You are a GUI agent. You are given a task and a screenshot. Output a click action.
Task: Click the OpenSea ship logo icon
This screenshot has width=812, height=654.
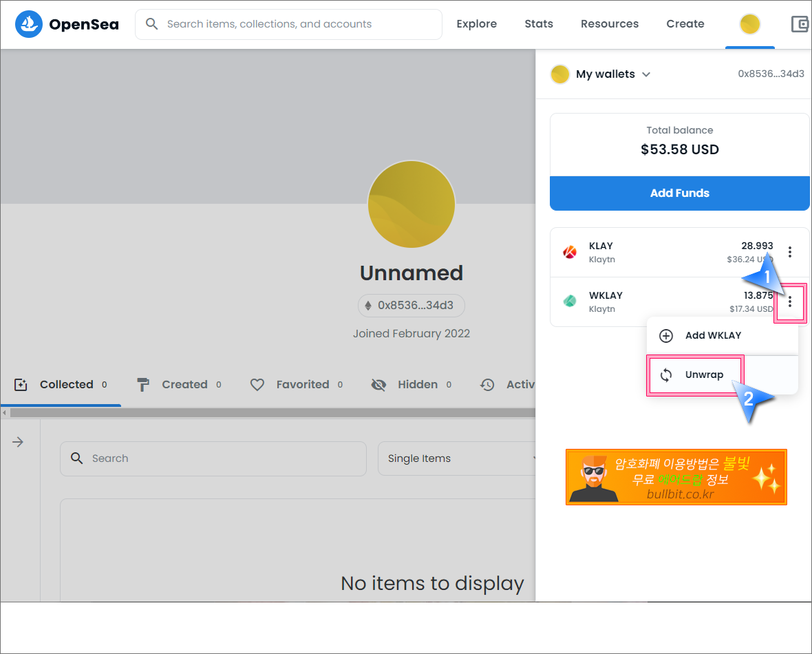point(28,24)
